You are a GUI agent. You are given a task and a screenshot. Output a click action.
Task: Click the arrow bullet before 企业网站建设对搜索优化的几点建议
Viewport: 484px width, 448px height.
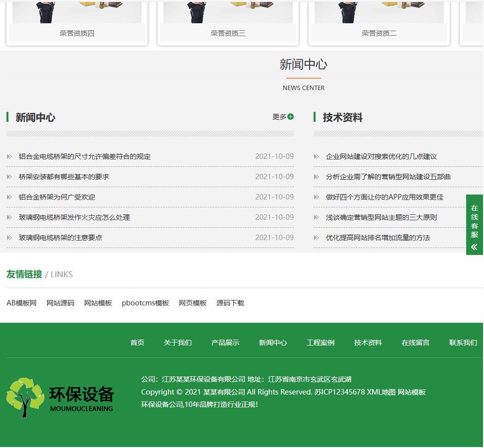click(317, 156)
